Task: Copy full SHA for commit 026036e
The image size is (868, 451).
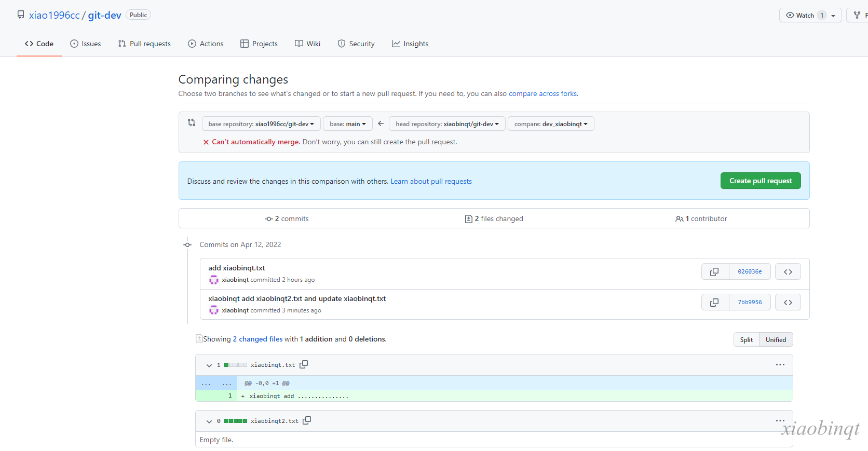Action: (x=715, y=271)
